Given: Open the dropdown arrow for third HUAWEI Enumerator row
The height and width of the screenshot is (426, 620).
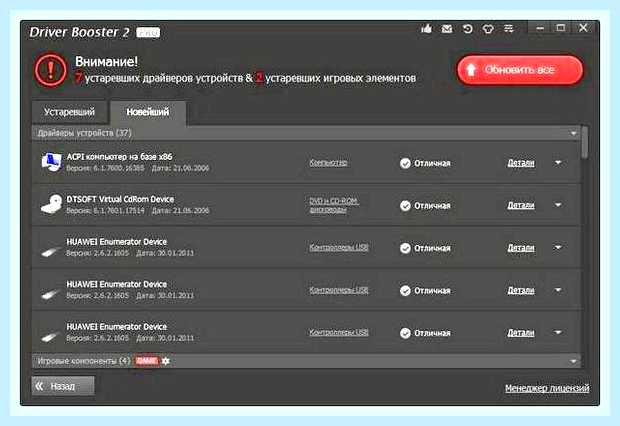Looking at the screenshot, I should (x=558, y=332).
